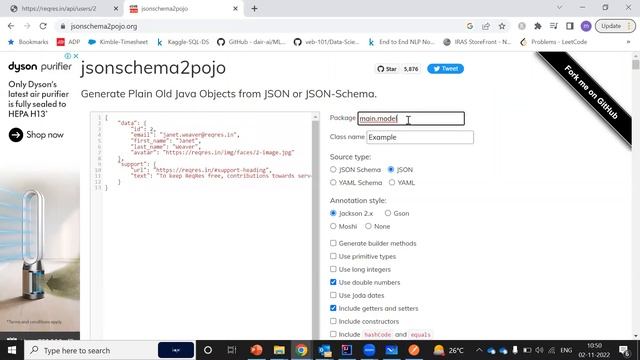
Task: Click the Google icon in the address bar
Action: (x=470, y=26)
